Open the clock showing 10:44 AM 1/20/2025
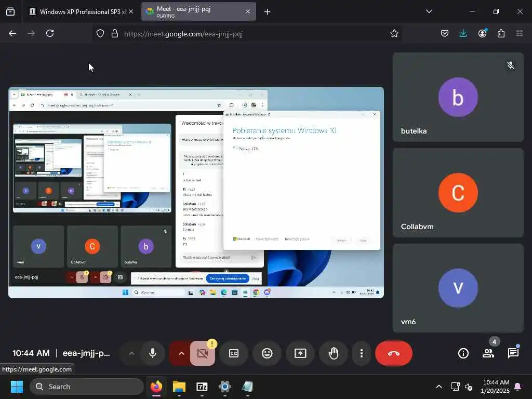Screen dimensions: 532x399 (495, 387)
